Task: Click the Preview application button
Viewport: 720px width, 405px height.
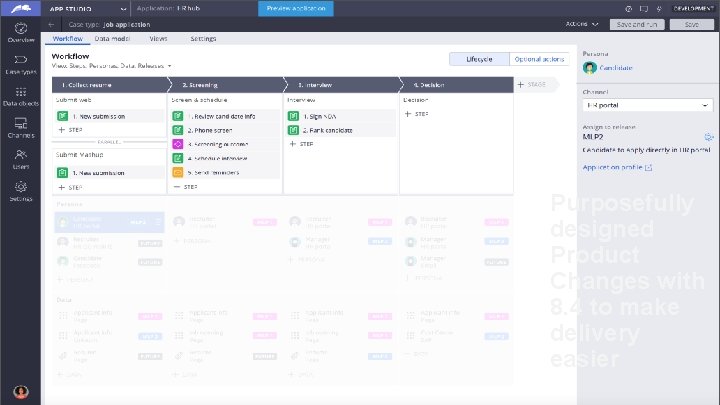Action: [296, 8]
